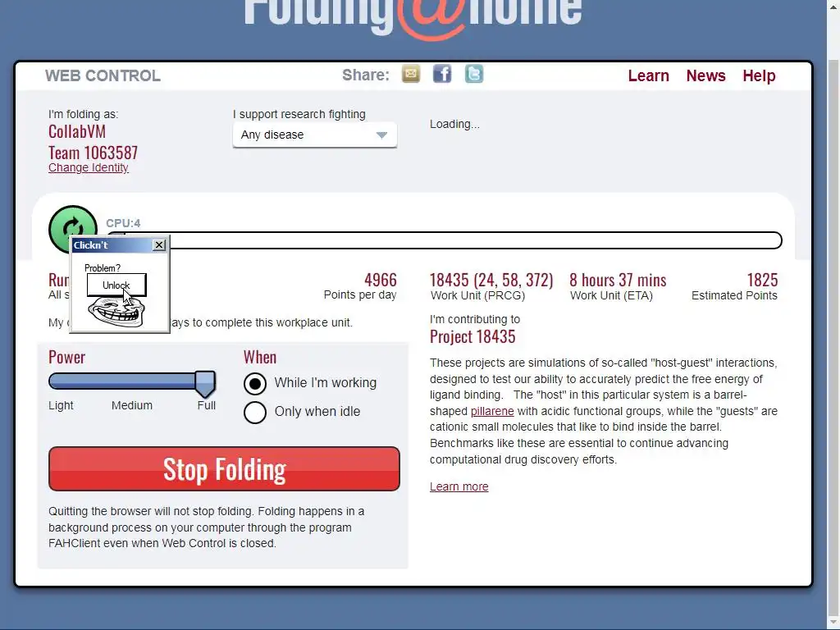Click the Stop Folding button
The height and width of the screenshot is (630, 840).
(224, 468)
